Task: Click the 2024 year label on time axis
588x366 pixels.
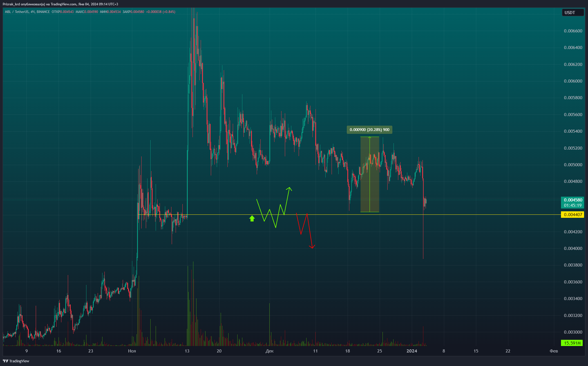Action: [412, 351]
